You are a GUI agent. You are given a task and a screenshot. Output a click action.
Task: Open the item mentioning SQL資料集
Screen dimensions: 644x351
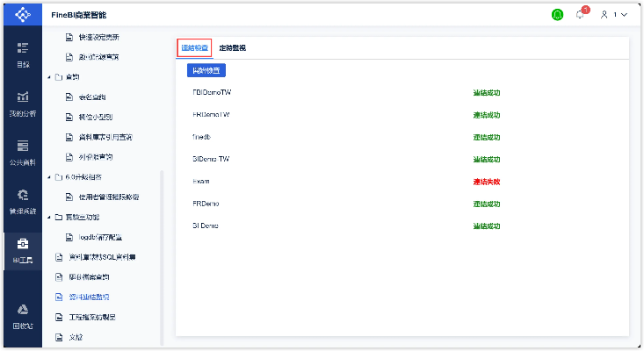(102, 257)
